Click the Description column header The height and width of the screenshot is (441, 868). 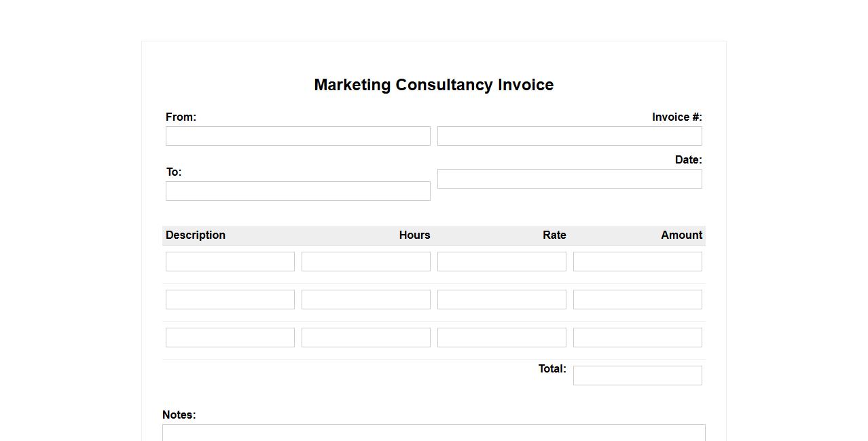(196, 235)
